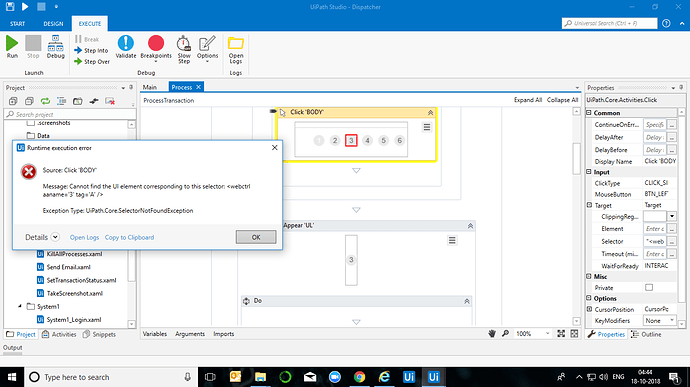Open the Imports panel tab
Screen dimensions: 690x387
tap(224, 334)
